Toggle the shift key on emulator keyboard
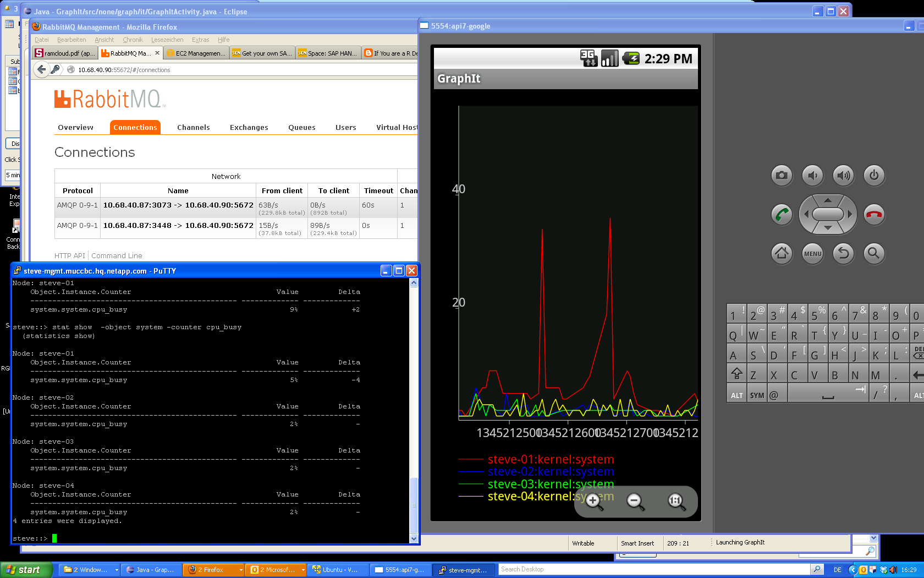924x578 pixels. pyautogui.click(x=736, y=374)
